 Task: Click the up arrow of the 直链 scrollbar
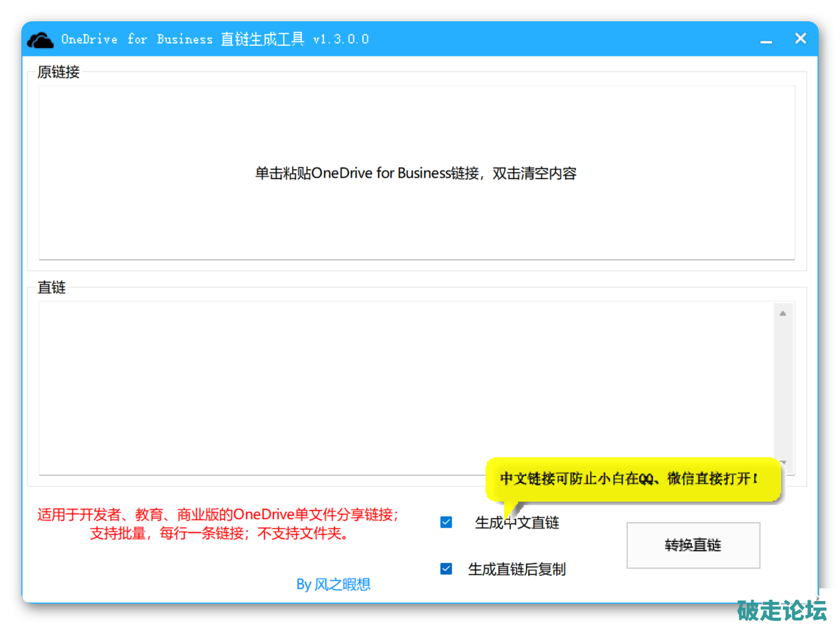pyautogui.click(x=783, y=313)
